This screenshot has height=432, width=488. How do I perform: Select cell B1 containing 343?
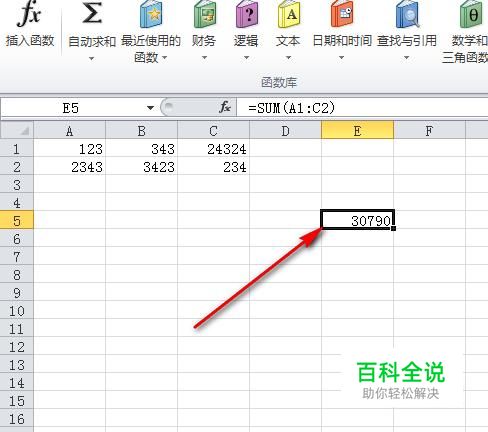pos(141,149)
